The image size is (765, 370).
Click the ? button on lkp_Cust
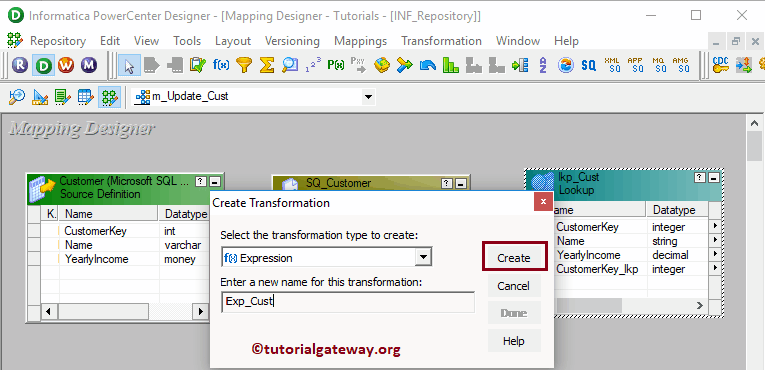pos(700,178)
